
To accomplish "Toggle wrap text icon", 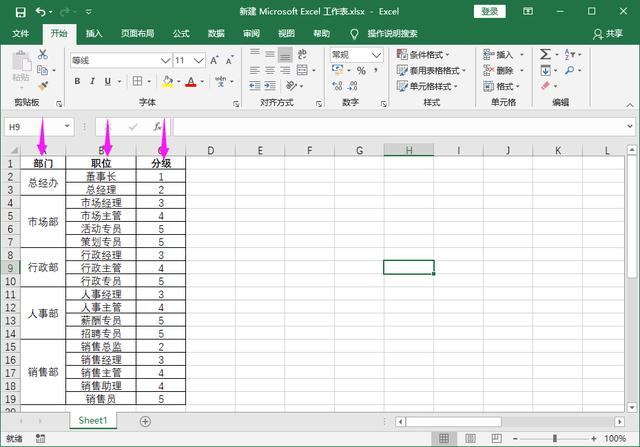I will coord(302,54).
